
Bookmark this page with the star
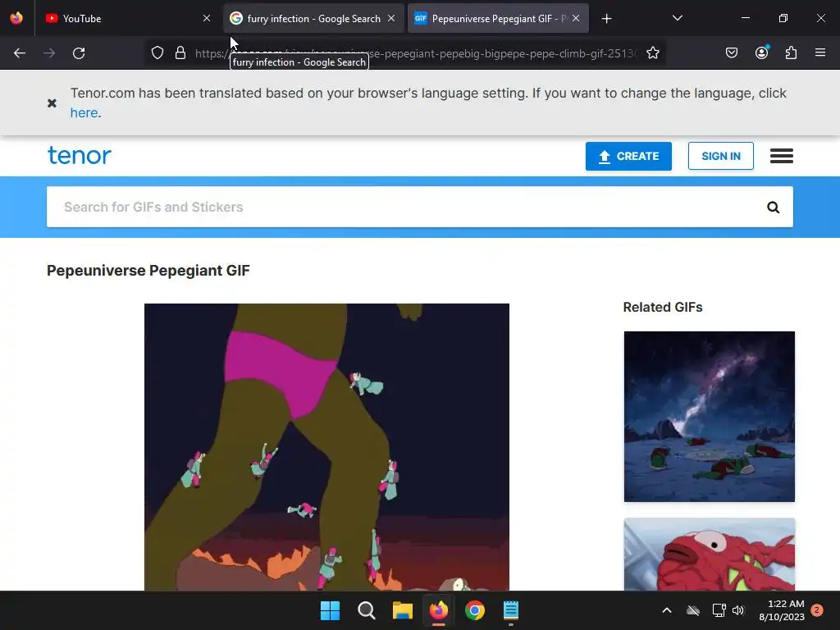point(652,52)
